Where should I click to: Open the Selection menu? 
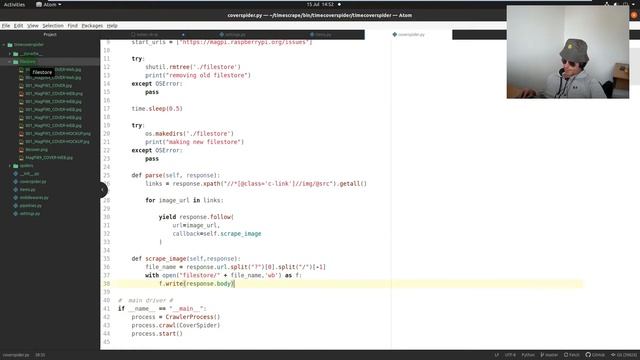pos(53,26)
